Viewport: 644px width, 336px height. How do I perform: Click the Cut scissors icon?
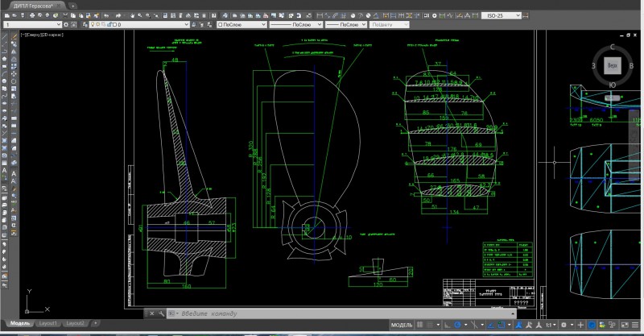coord(65,15)
